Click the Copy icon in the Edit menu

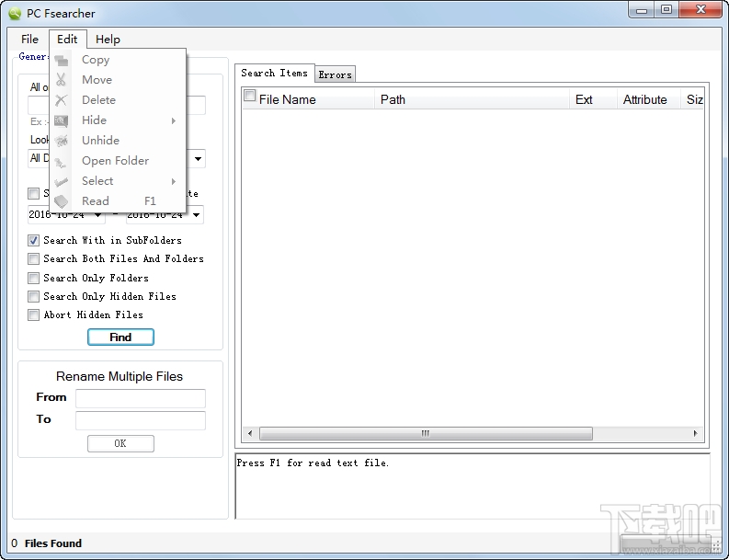[61, 60]
